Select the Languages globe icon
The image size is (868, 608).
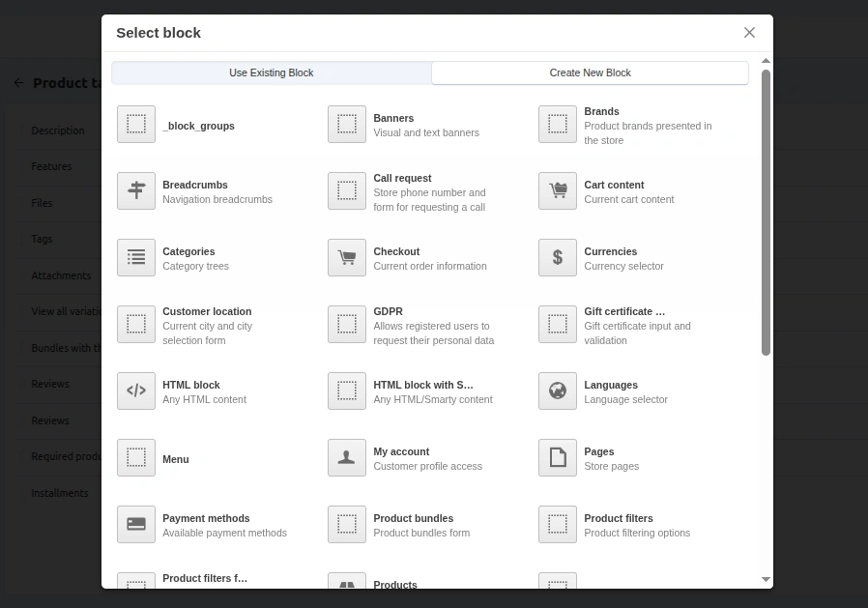558,391
